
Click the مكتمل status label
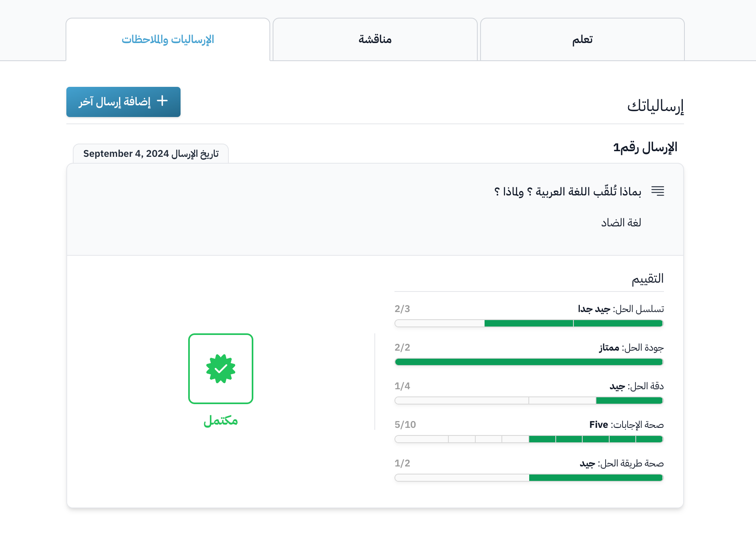pos(221,421)
